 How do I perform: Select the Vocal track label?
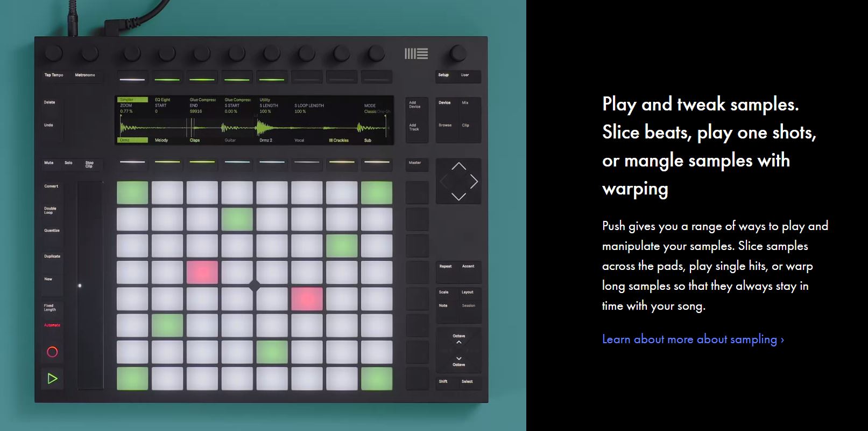pos(300,140)
